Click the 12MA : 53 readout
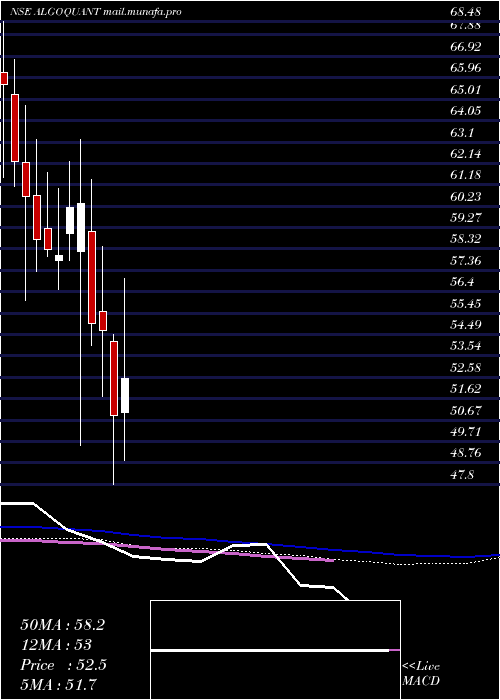500x700 pixels. tap(56, 645)
